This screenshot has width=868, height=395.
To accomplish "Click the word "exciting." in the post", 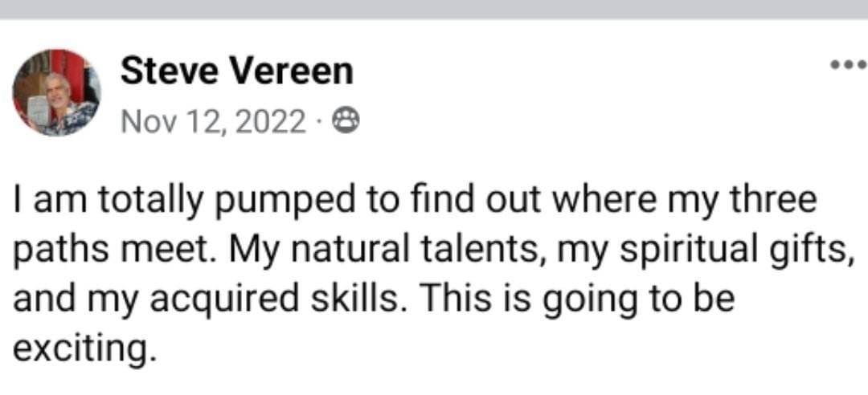I will point(82,349).
